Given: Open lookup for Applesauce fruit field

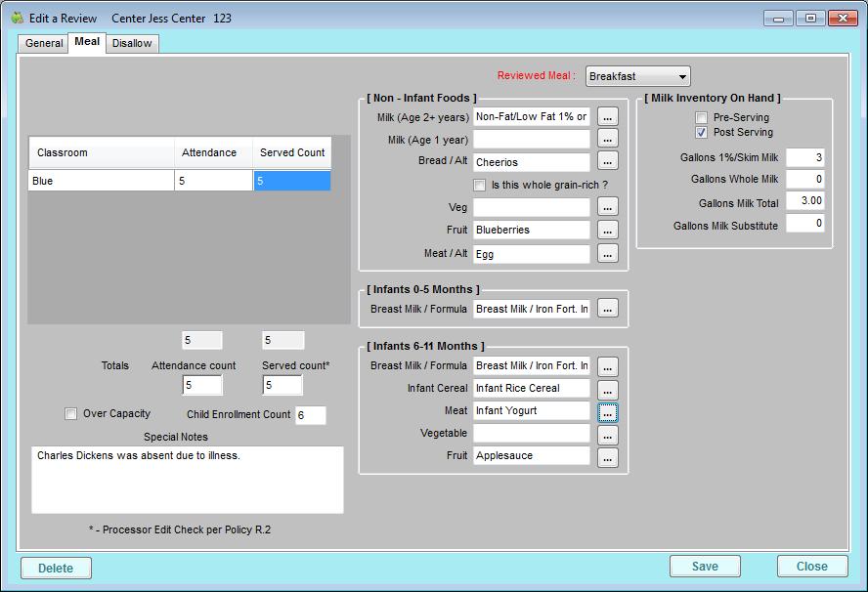Looking at the screenshot, I should point(607,458).
